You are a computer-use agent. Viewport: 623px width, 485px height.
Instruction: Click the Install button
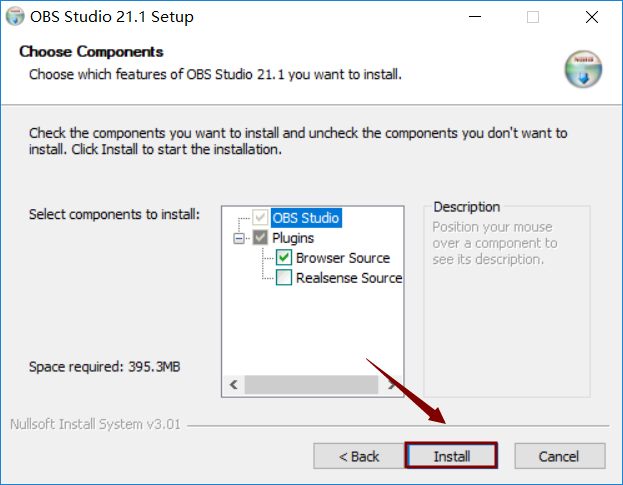point(451,456)
